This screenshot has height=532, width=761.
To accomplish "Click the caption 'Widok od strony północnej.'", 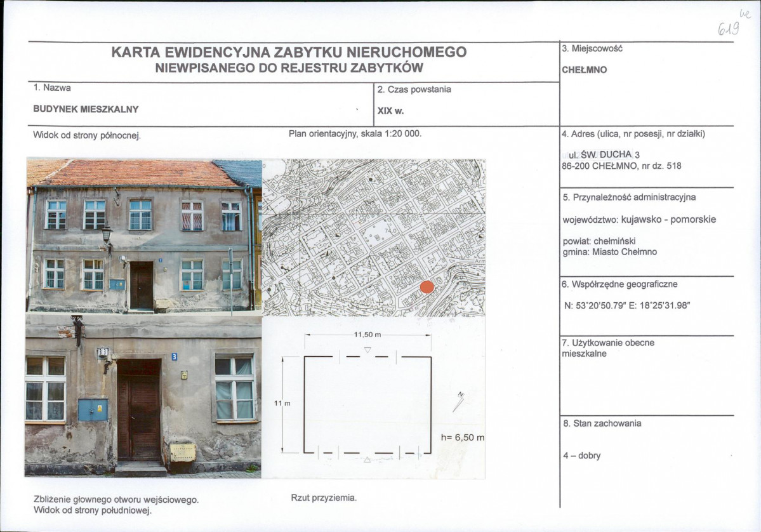I will click(87, 135).
